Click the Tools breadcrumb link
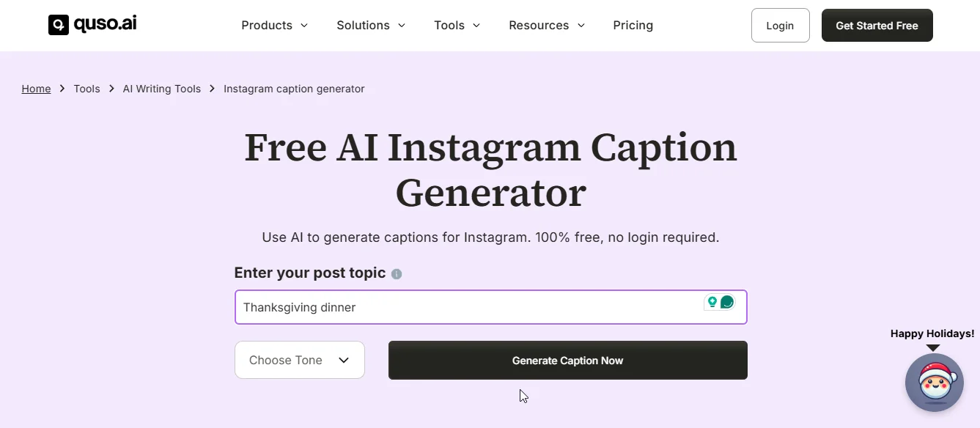This screenshot has height=428, width=980. 86,89
